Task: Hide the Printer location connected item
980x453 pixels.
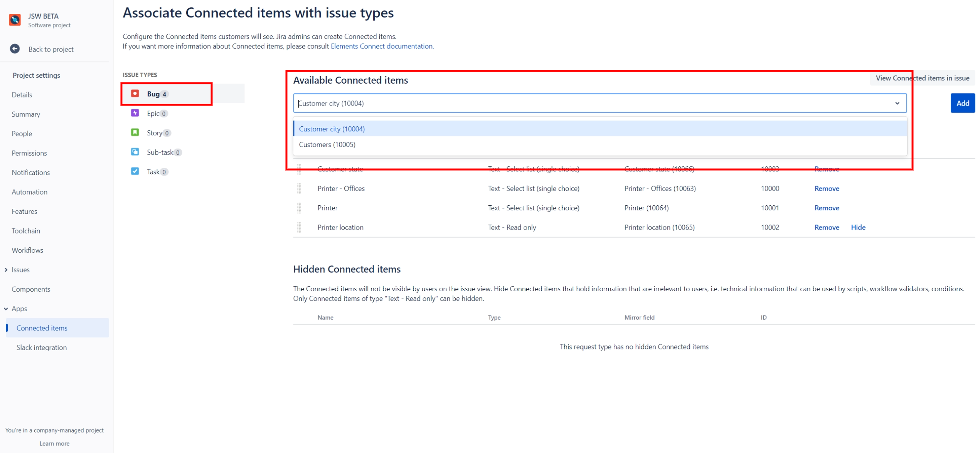Action: 858,227
